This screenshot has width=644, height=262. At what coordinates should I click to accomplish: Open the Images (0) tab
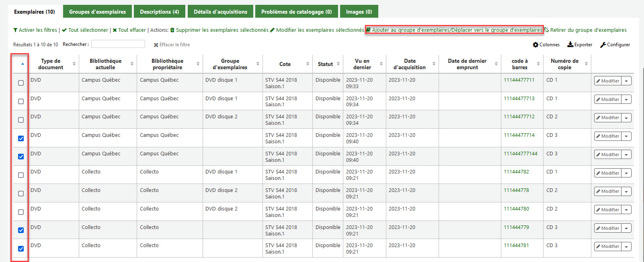(359, 12)
